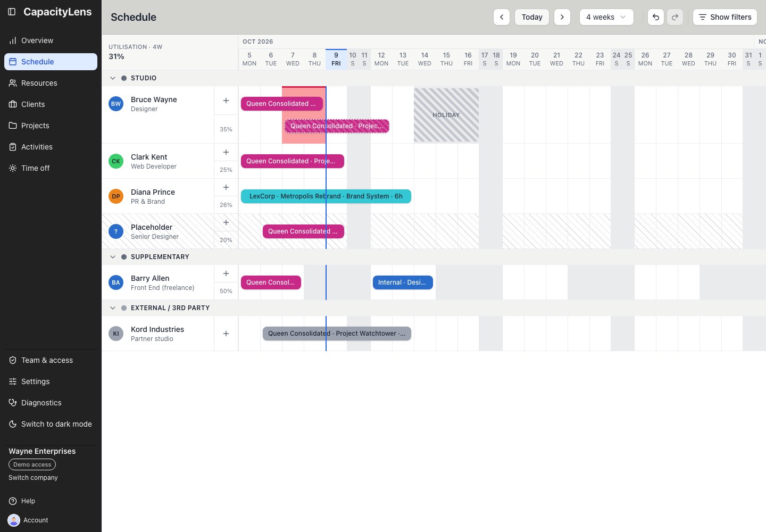This screenshot has height=532, width=766.
Task: Go to previous period arrow
Action: (502, 17)
